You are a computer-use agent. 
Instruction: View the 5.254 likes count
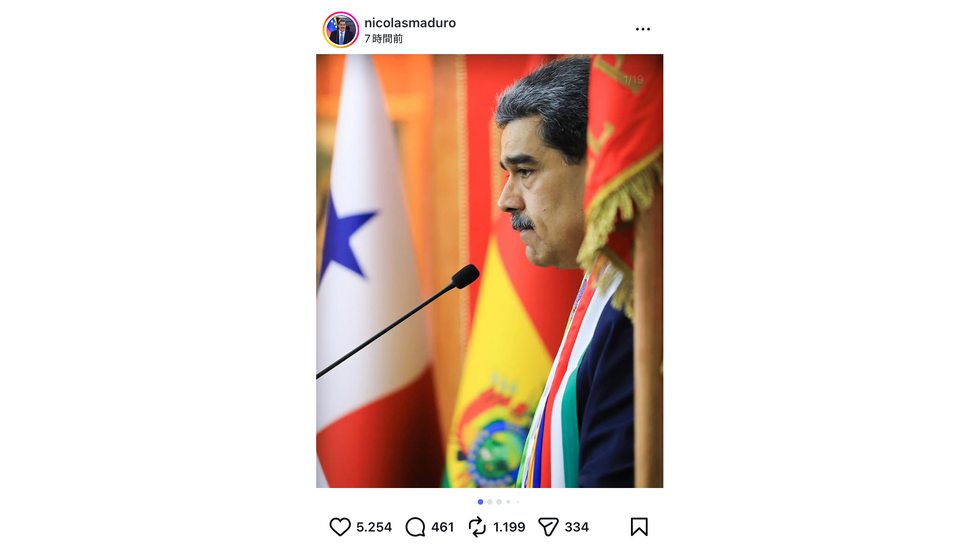pos(374,527)
